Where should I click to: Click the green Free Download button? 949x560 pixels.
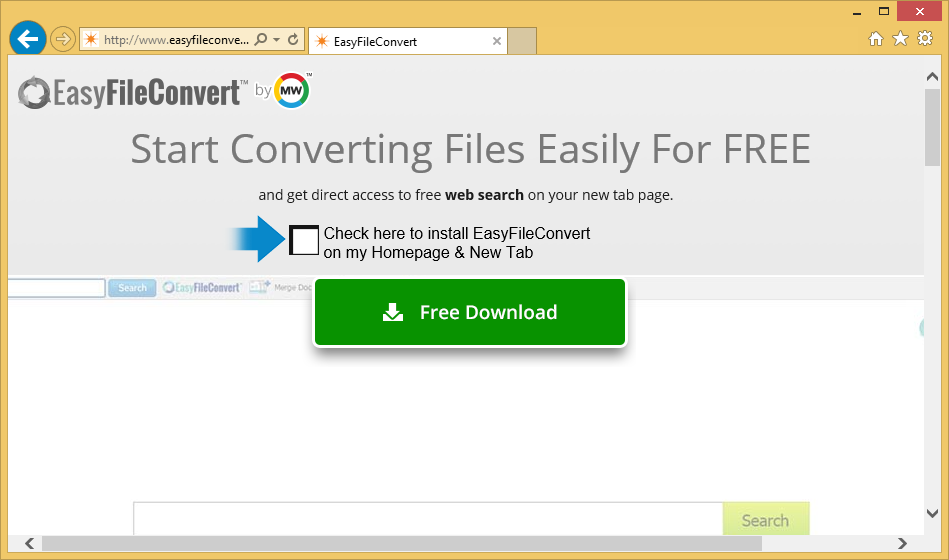click(x=470, y=312)
